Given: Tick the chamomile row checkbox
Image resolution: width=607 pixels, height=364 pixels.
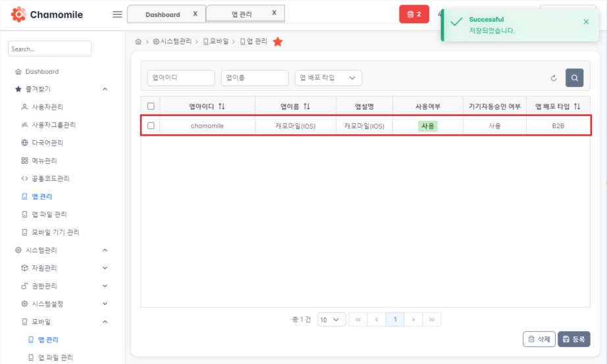Looking at the screenshot, I should (151, 126).
